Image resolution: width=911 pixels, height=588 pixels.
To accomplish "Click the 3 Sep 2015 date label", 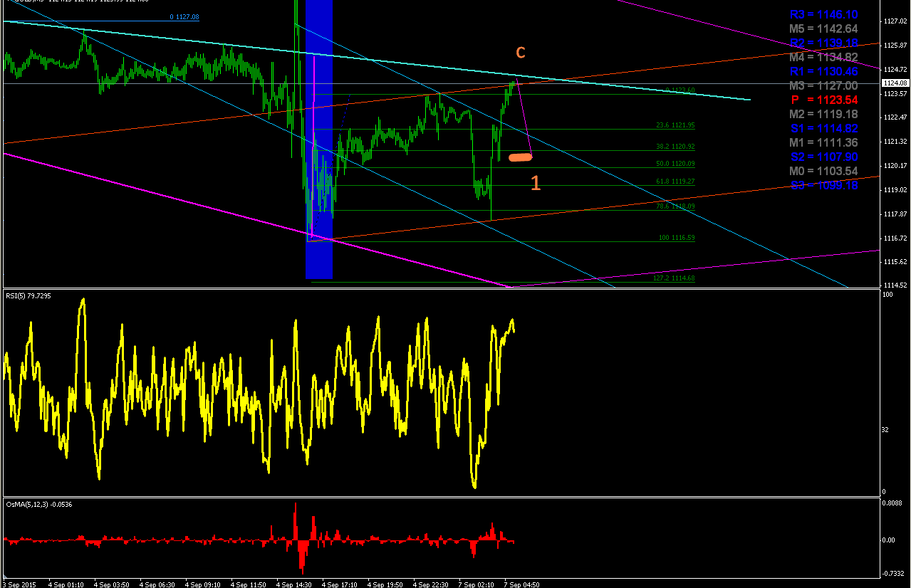I will (x=18, y=584).
